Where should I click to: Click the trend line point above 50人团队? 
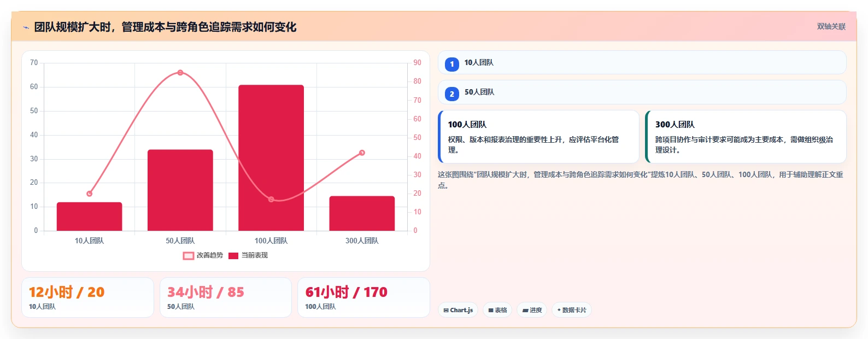coord(180,73)
